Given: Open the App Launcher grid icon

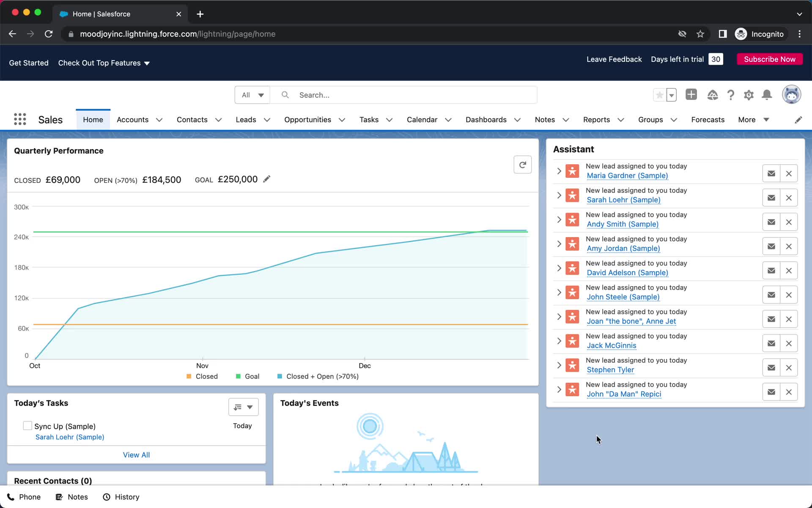Looking at the screenshot, I should [x=20, y=119].
